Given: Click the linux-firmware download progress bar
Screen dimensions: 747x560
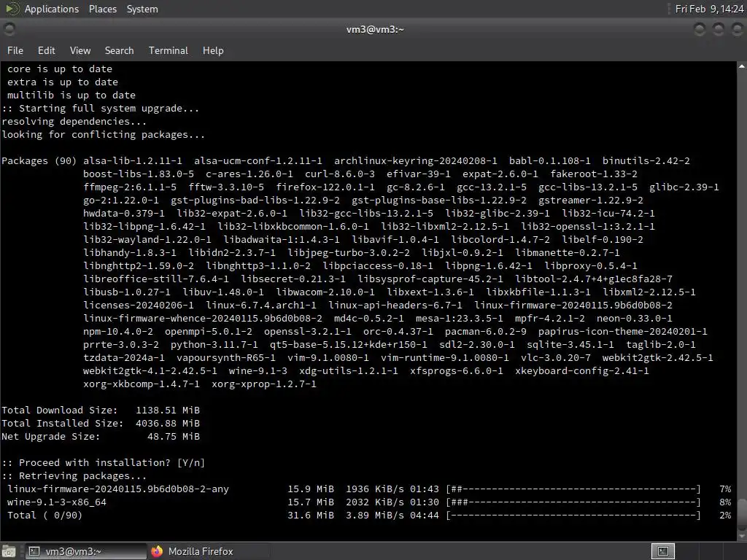Looking at the screenshot, I should click(573, 489).
